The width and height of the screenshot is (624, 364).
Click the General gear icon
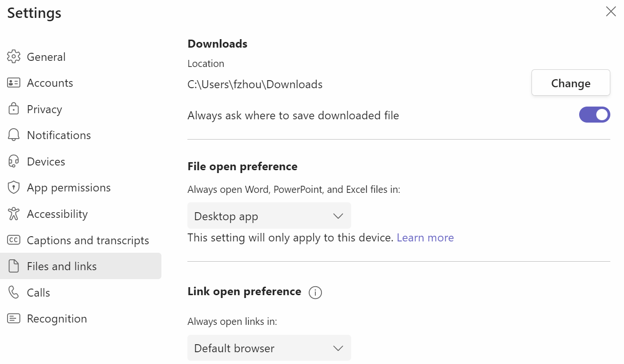click(x=14, y=57)
